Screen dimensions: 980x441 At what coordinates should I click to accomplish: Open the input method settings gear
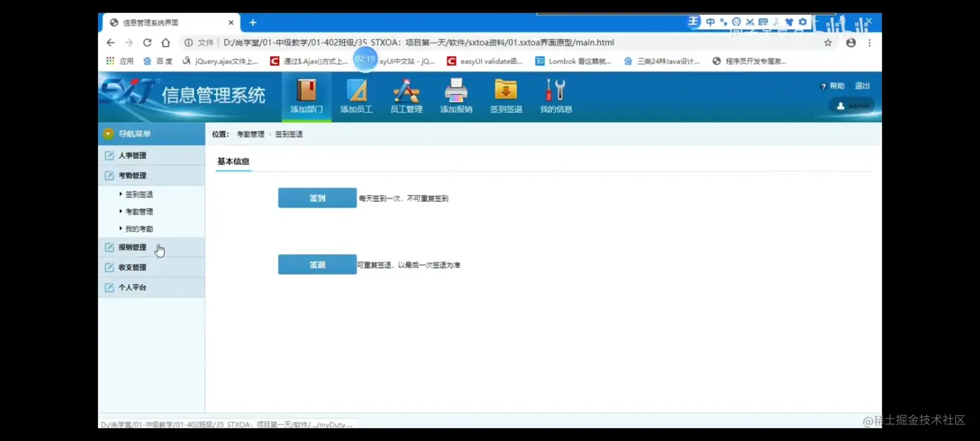[x=802, y=22]
